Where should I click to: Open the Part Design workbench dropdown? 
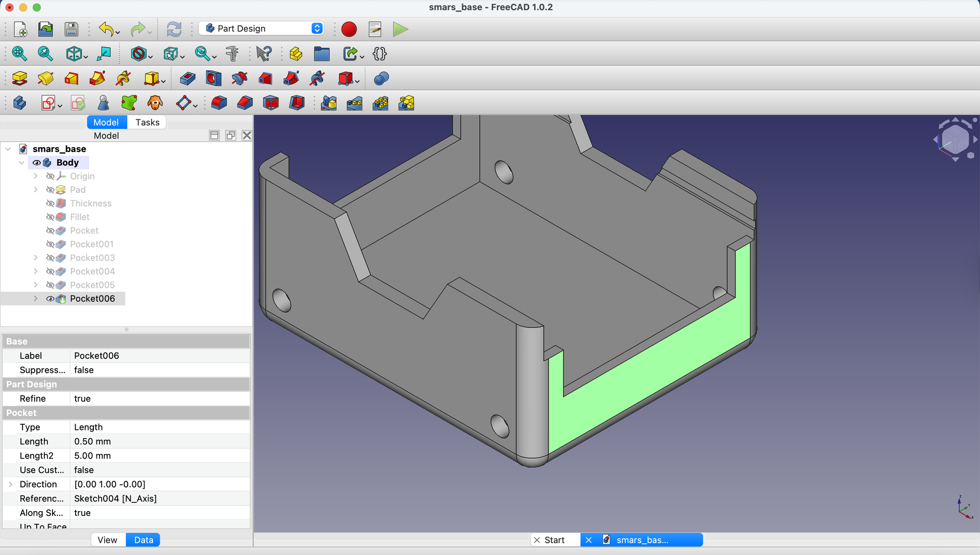(x=262, y=29)
